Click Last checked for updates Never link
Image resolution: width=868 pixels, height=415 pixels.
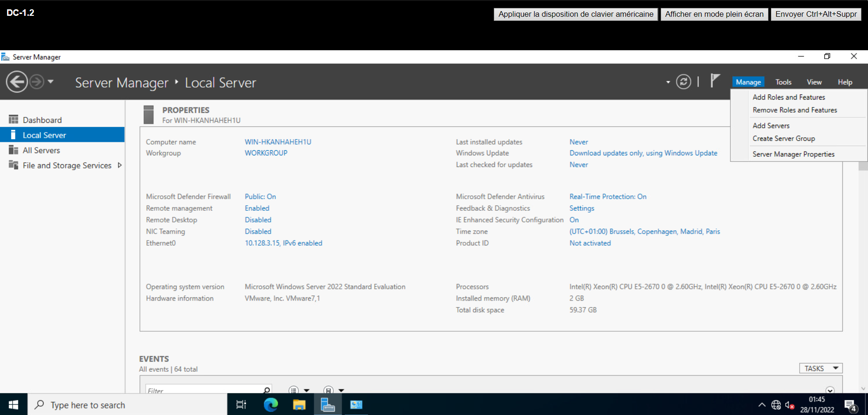tap(579, 165)
